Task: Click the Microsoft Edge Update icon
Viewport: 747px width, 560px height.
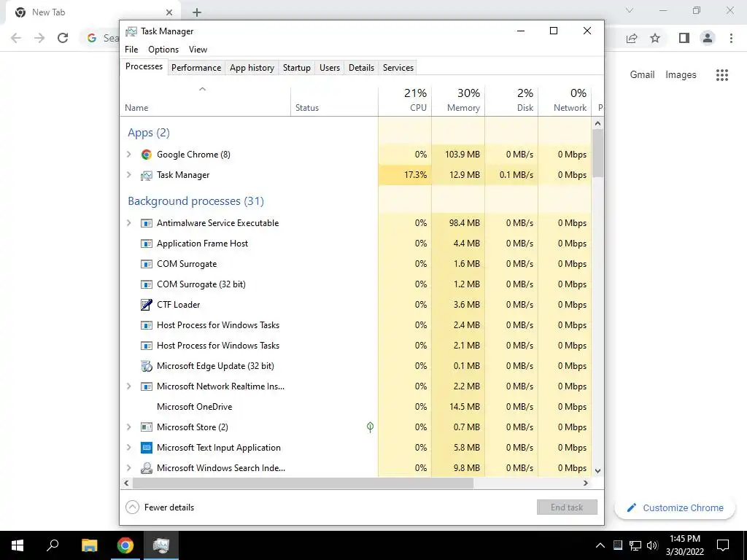Action: click(x=146, y=366)
